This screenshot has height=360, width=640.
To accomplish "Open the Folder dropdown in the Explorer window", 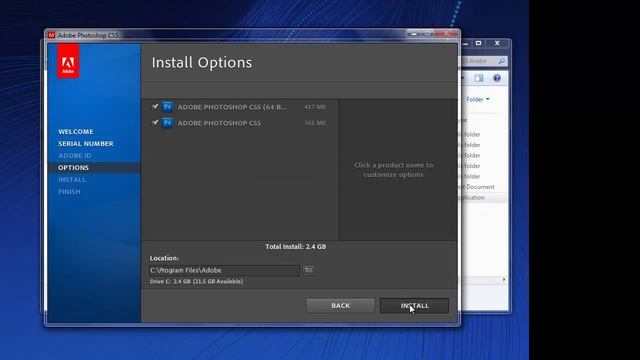I will click(478, 100).
